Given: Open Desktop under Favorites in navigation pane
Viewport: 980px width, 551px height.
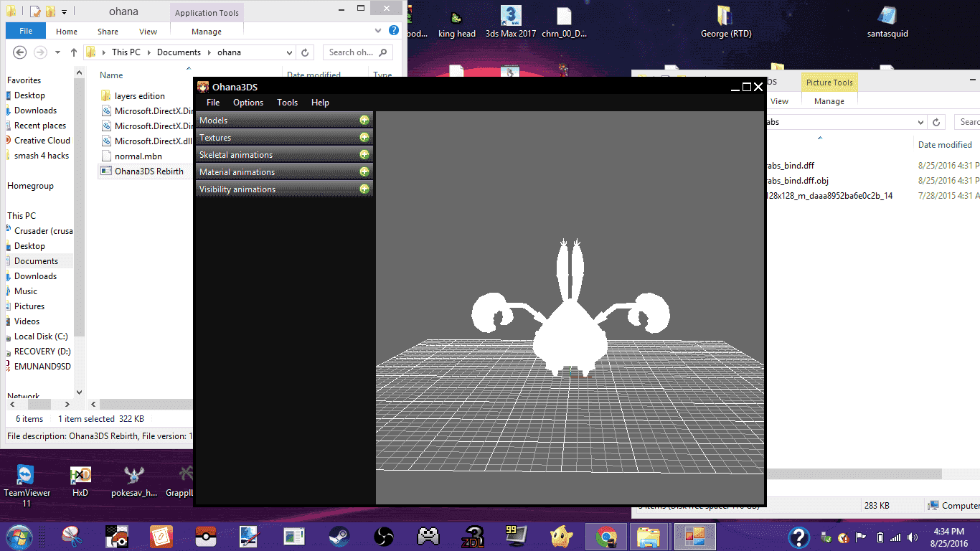Looking at the screenshot, I should [29, 95].
